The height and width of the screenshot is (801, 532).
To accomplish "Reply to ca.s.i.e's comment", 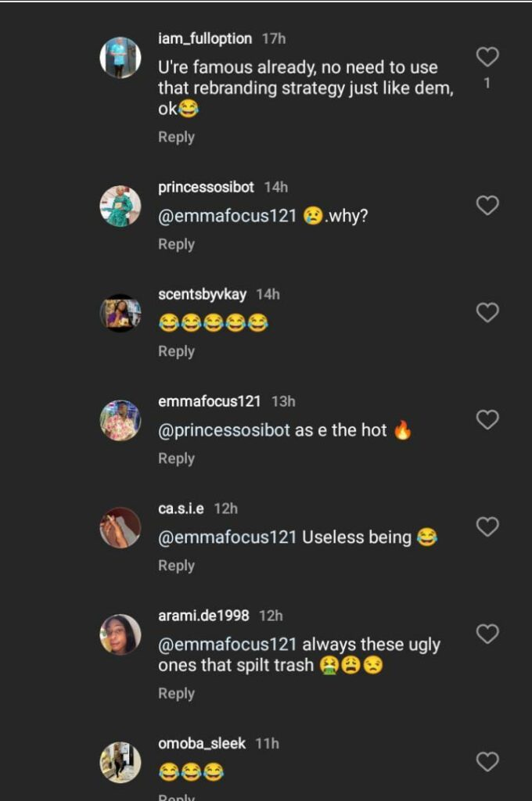I will click(176, 566).
